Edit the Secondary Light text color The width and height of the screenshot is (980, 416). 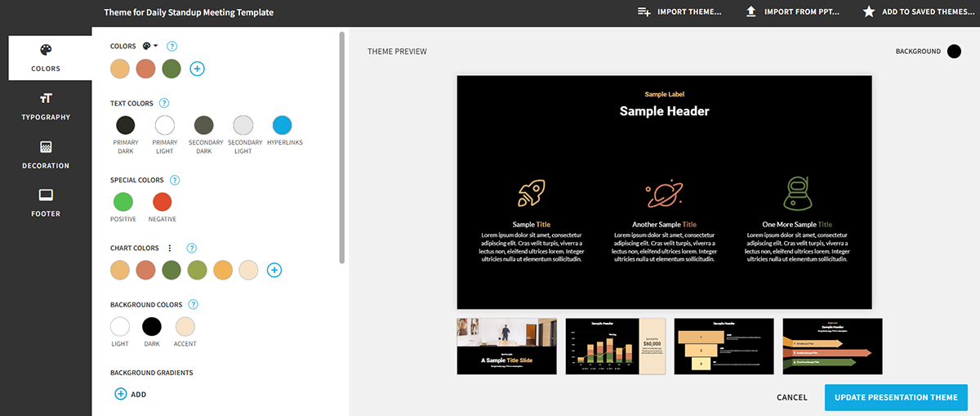coord(243,125)
